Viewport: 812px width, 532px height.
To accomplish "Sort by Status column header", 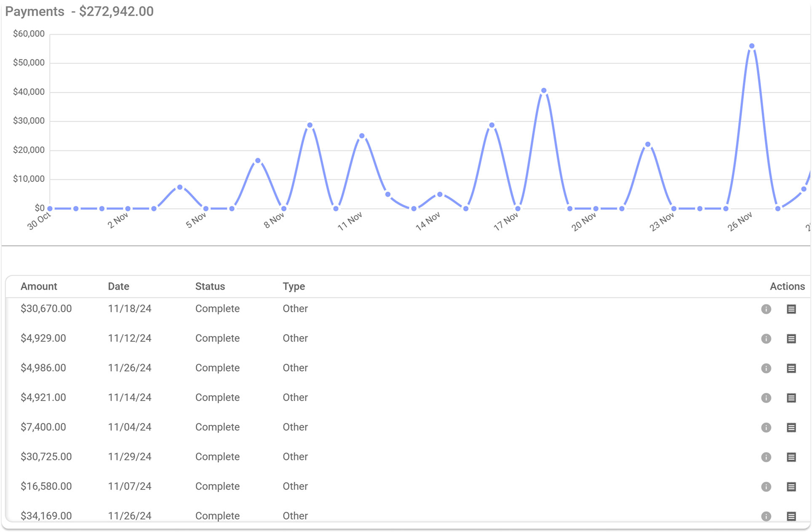I will click(x=210, y=286).
